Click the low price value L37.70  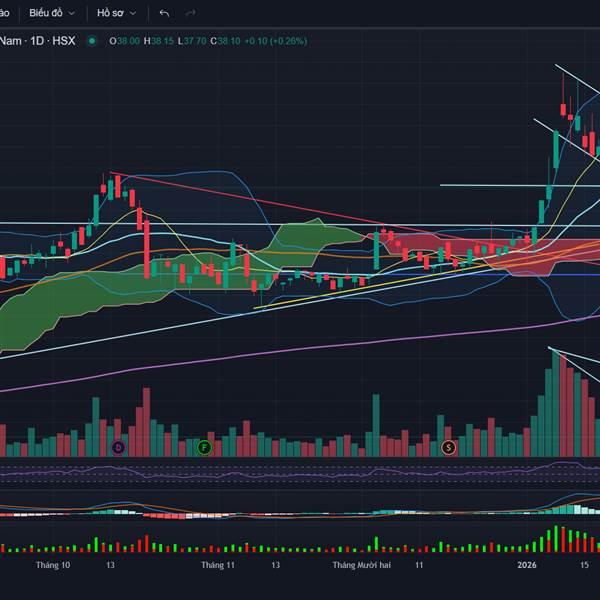pyautogui.click(x=192, y=41)
